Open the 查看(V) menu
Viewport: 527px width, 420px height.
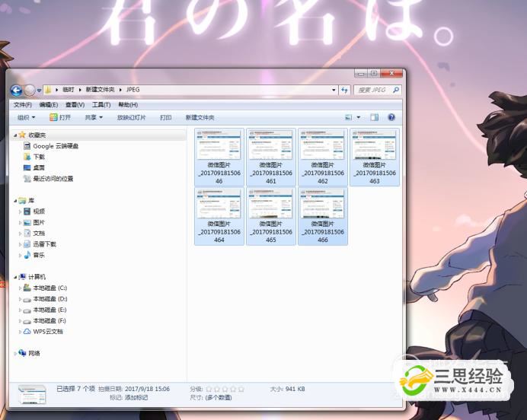point(75,105)
